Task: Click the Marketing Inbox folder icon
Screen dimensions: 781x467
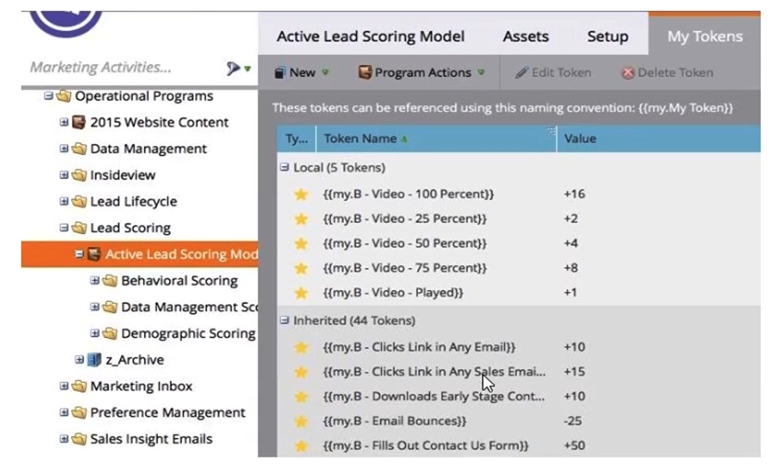Action: point(79,386)
